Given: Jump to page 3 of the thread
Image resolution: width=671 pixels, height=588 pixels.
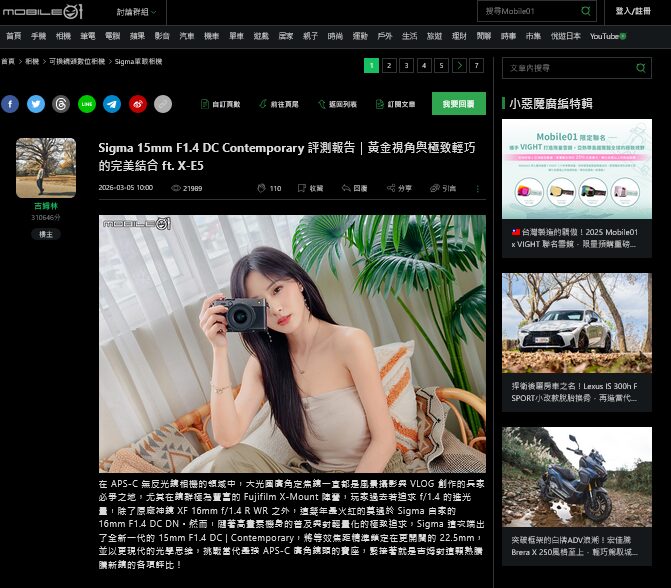Looking at the screenshot, I should [407, 66].
